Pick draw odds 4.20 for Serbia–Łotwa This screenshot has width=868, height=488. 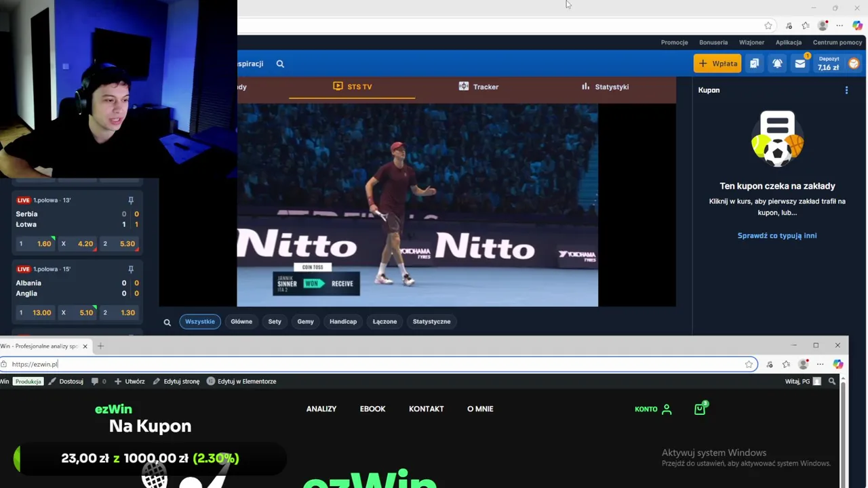[77, 243]
